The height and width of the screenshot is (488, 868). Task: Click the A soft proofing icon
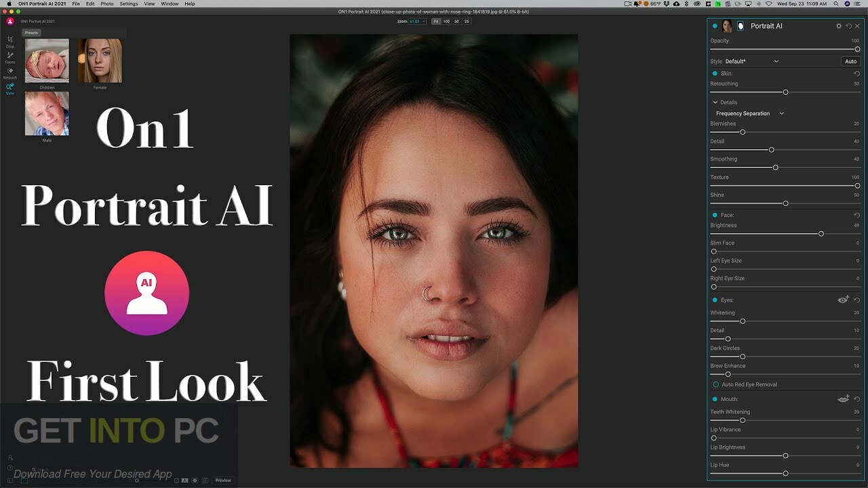185,481
